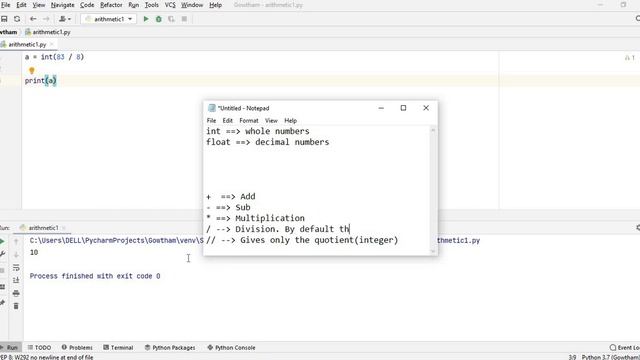Open Notepad File menu

coord(211,120)
